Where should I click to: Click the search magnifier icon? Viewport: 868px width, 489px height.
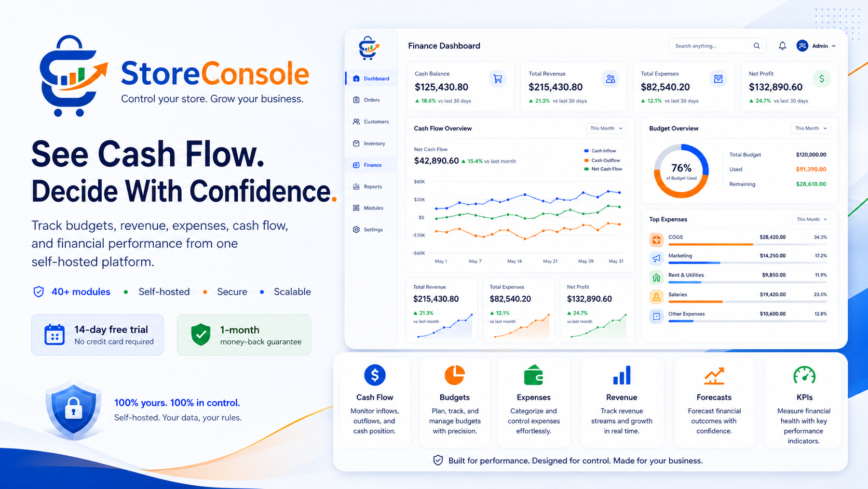pos(757,46)
